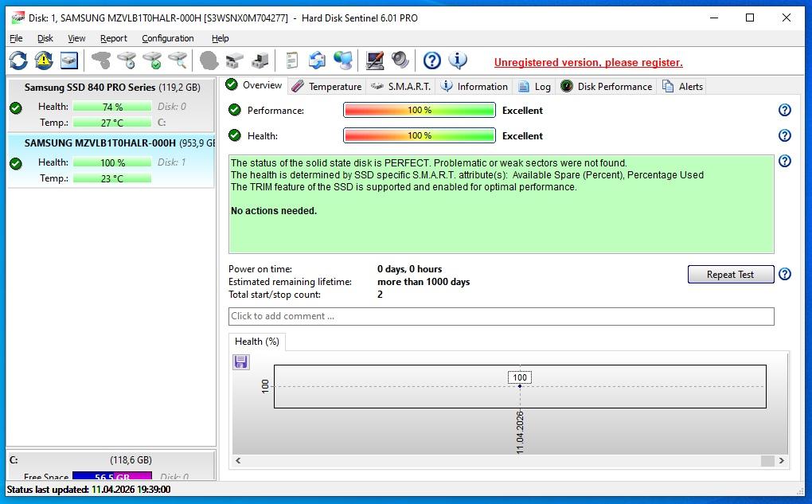Click the blue info 'i' toolbar icon
This screenshot has width=812, height=504.
click(x=458, y=61)
